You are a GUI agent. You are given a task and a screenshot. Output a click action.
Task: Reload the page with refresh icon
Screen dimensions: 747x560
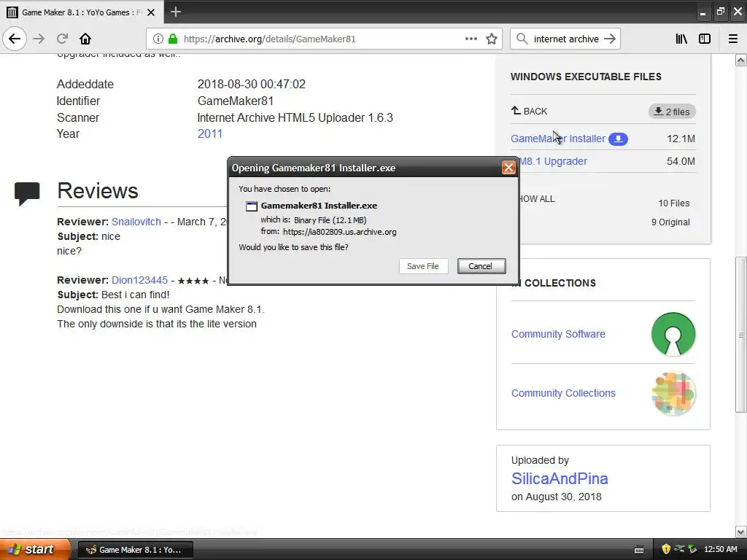click(62, 39)
